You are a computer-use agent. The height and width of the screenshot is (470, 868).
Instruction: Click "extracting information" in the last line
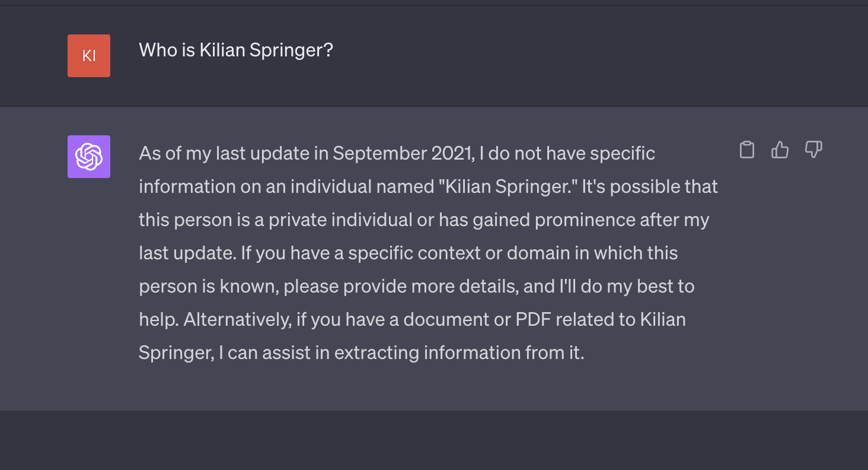pyautogui.click(x=427, y=353)
